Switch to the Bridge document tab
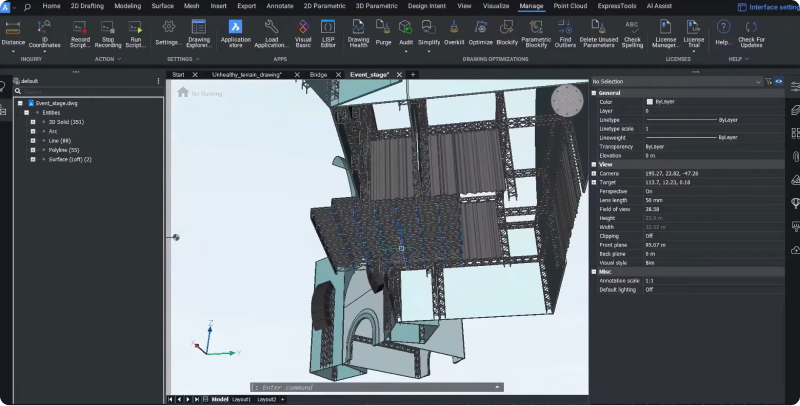This screenshot has width=800, height=406. click(318, 74)
